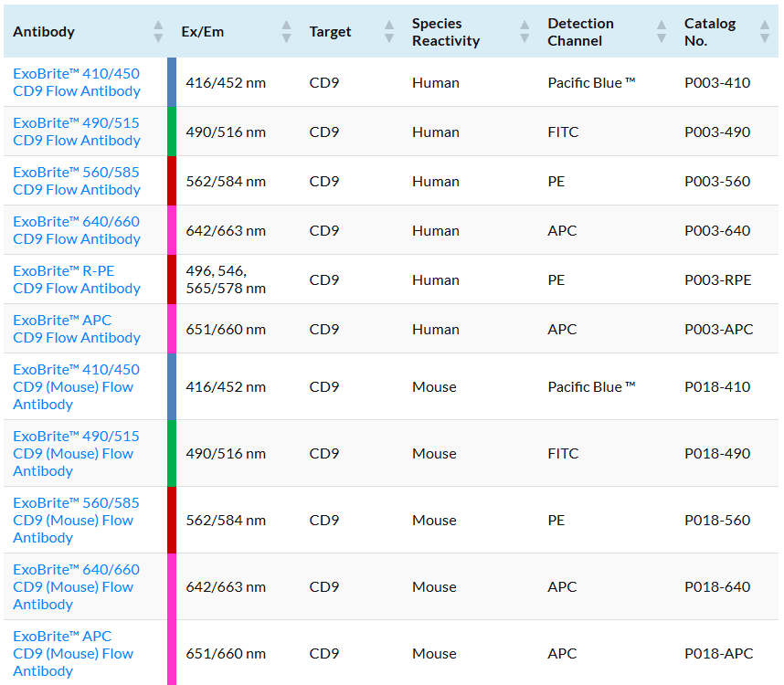Sort table by Target column arrows
The height and width of the screenshot is (685, 784).
pyautogui.click(x=389, y=31)
